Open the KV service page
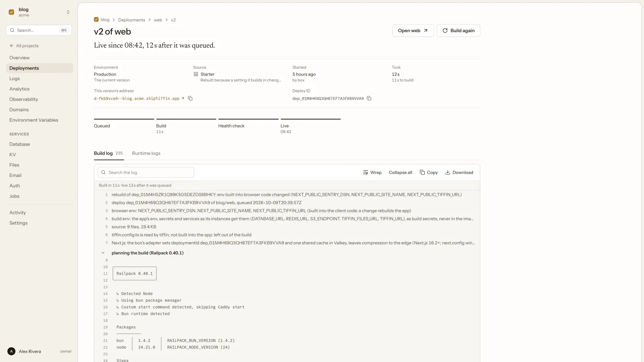 tap(39, 155)
